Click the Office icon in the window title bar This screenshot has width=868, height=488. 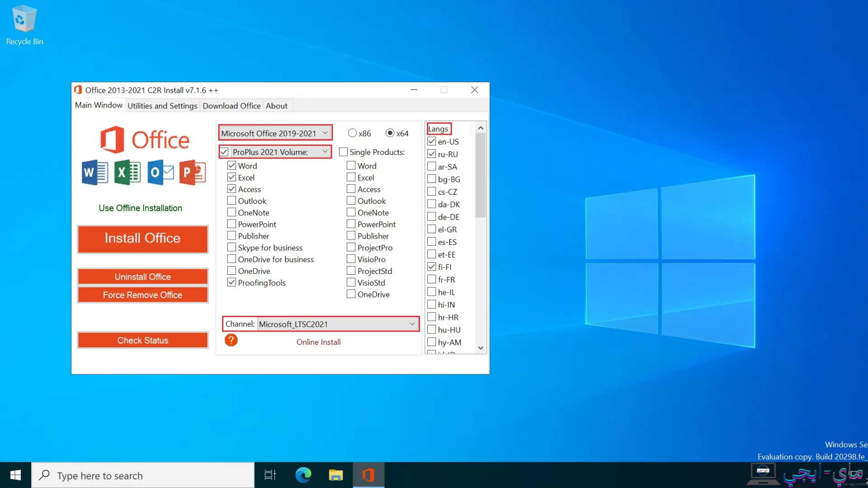[x=78, y=90]
